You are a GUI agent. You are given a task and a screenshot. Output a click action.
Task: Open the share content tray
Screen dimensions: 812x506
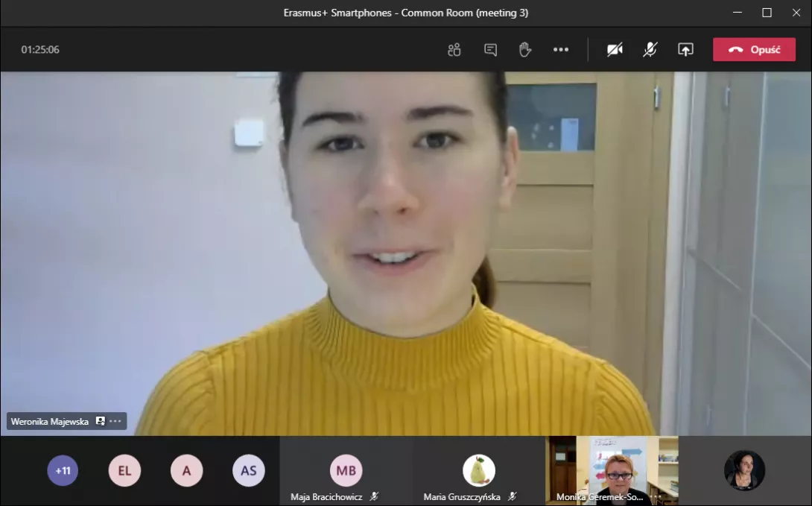[685, 50]
